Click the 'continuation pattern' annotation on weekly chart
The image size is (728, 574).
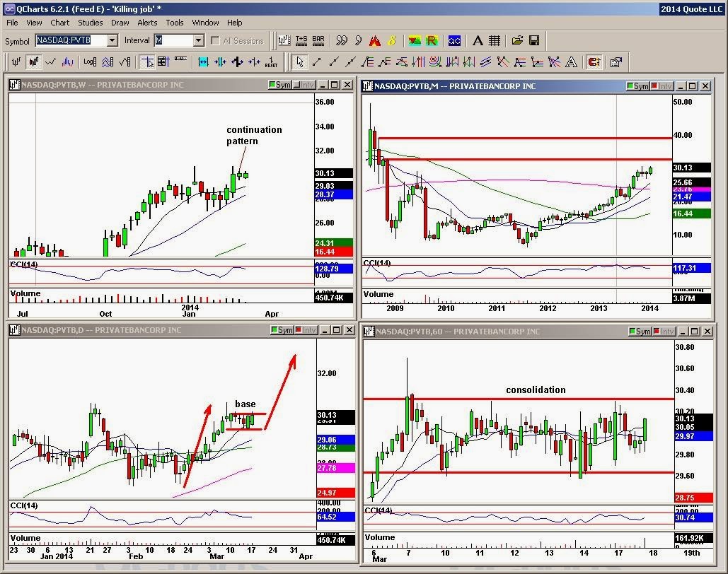tap(254, 135)
